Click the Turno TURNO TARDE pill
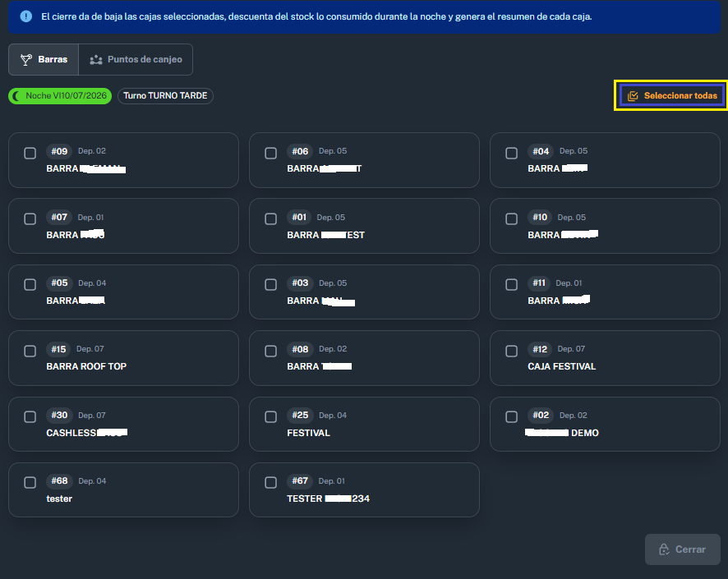The width and height of the screenshot is (728, 579). (x=165, y=96)
